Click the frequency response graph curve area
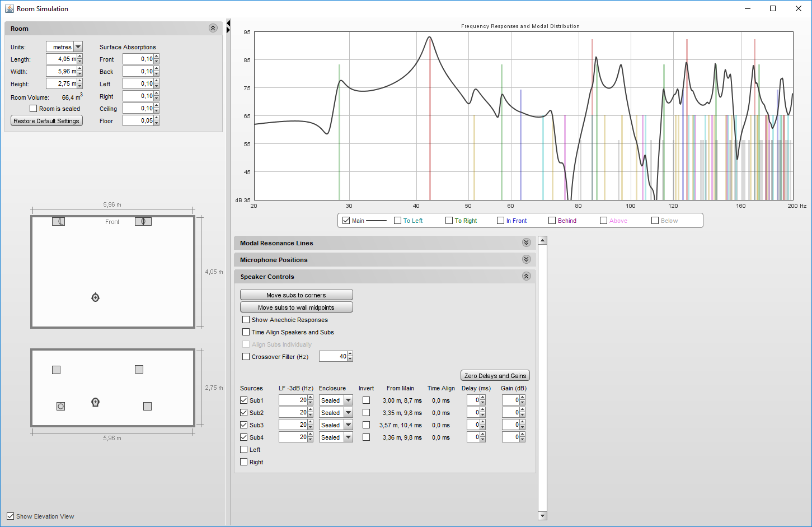Image resolution: width=812 pixels, height=527 pixels. click(524, 116)
